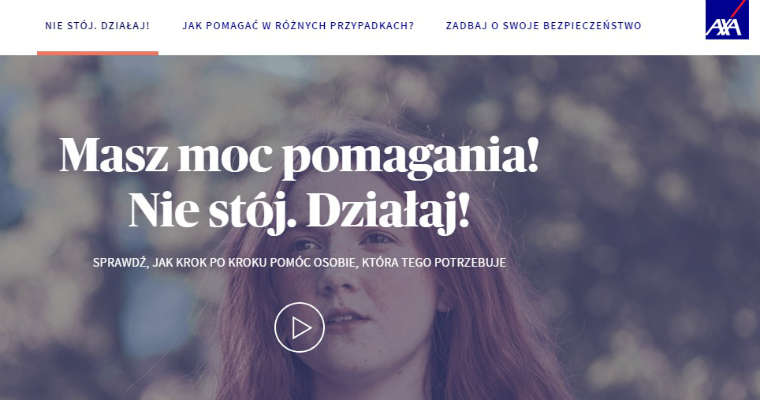Click the white triangle inside the play circle
The image size is (760, 400).
point(301,328)
